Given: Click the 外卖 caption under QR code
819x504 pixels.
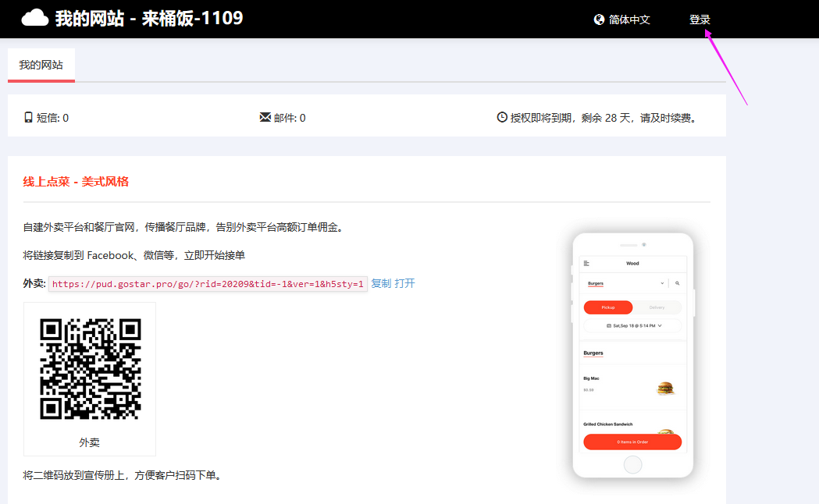Looking at the screenshot, I should tap(89, 442).
